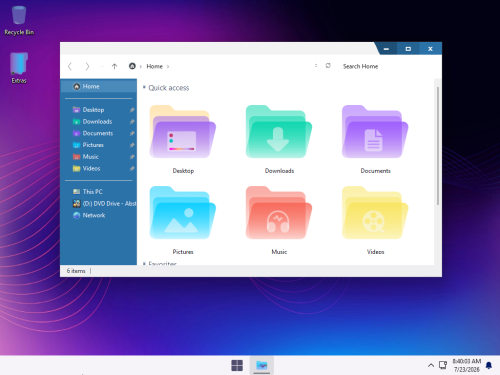Go back with the Back arrow
Viewport: 500px width, 375px height.
click(70, 66)
